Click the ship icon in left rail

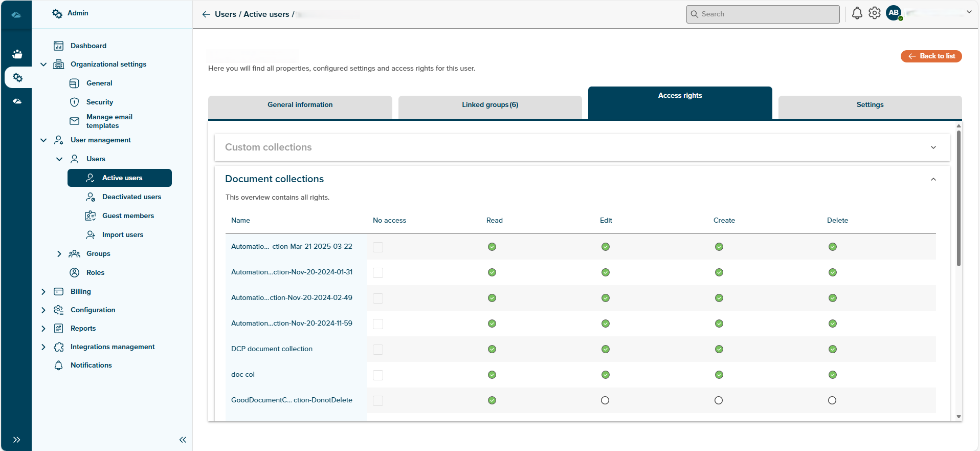[17, 54]
